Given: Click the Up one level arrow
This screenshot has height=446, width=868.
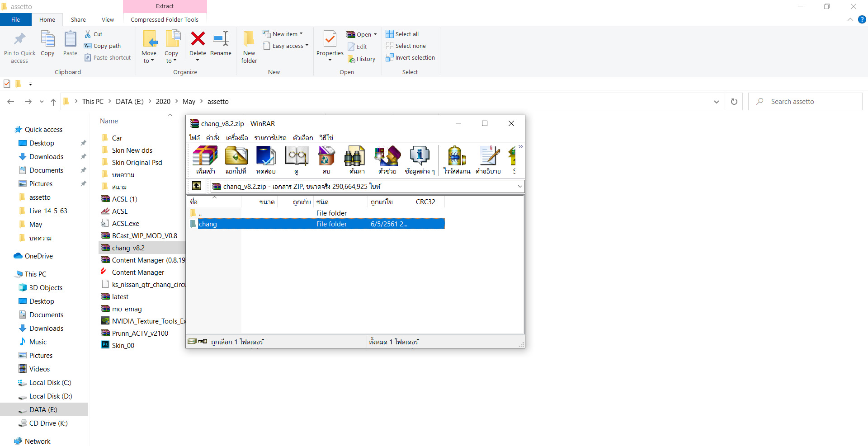Looking at the screenshot, I should (53, 102).
